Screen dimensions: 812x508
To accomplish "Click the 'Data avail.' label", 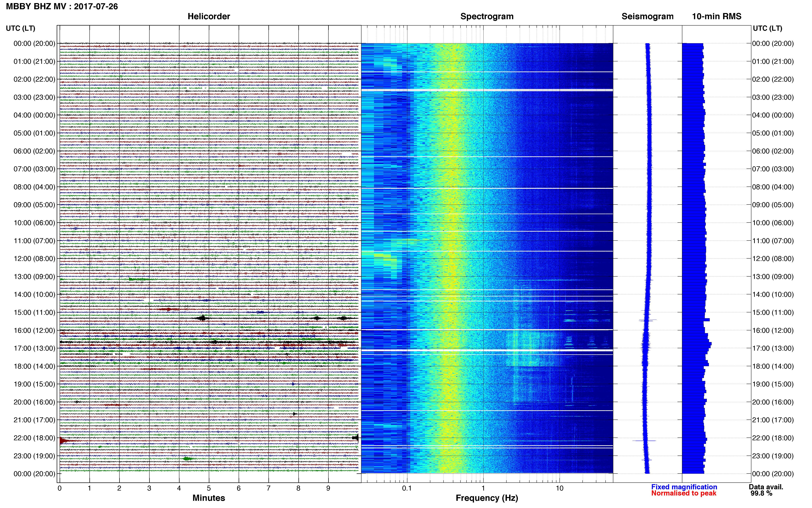I will click(766, 487).
